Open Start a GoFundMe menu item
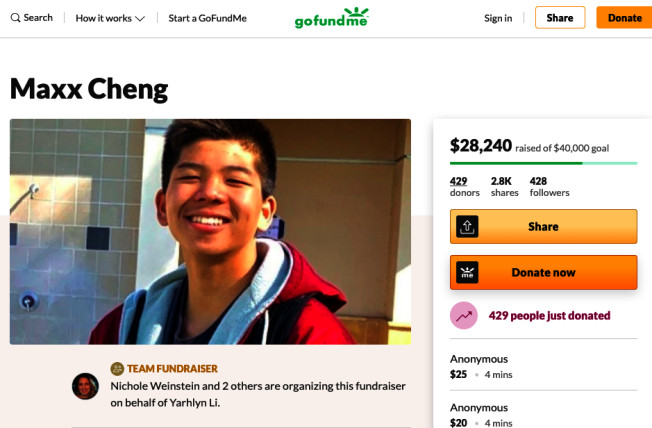This screenshot has width=652, height=428. 207,18
